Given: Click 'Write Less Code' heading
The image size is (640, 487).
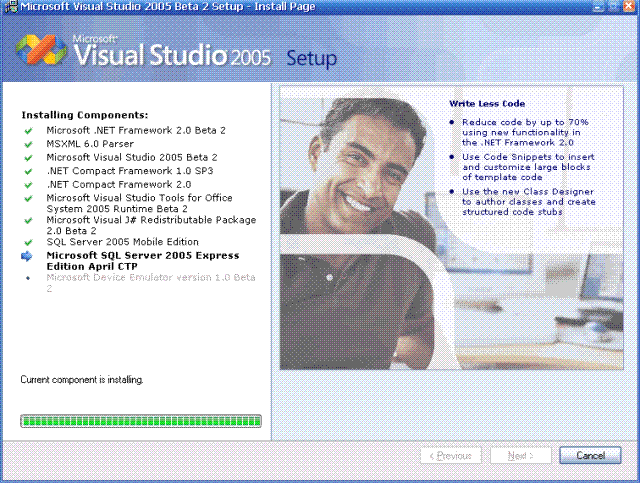Looking at the screenshot, I should [x=487, y=104].
